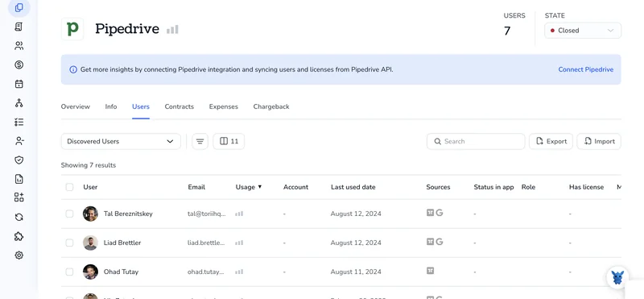Click the Sources column header
The image size is (644, 299).
pos(438,187)
